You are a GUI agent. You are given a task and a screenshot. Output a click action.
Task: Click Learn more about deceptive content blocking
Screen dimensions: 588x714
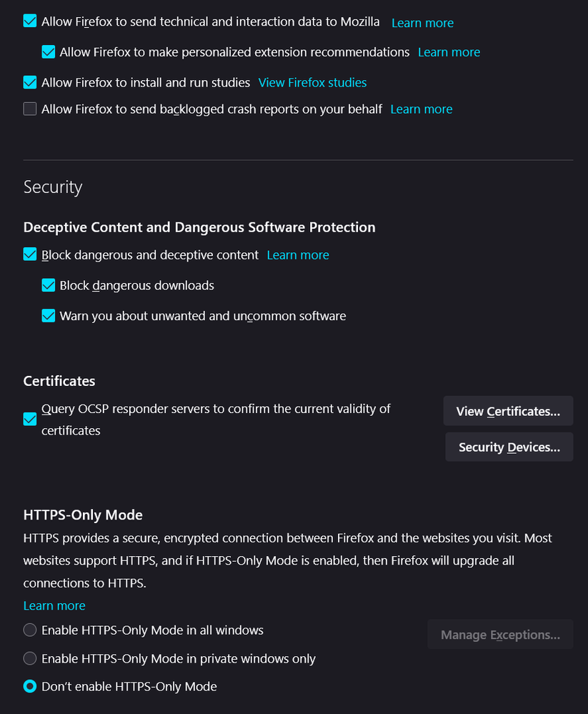(298, 255)
